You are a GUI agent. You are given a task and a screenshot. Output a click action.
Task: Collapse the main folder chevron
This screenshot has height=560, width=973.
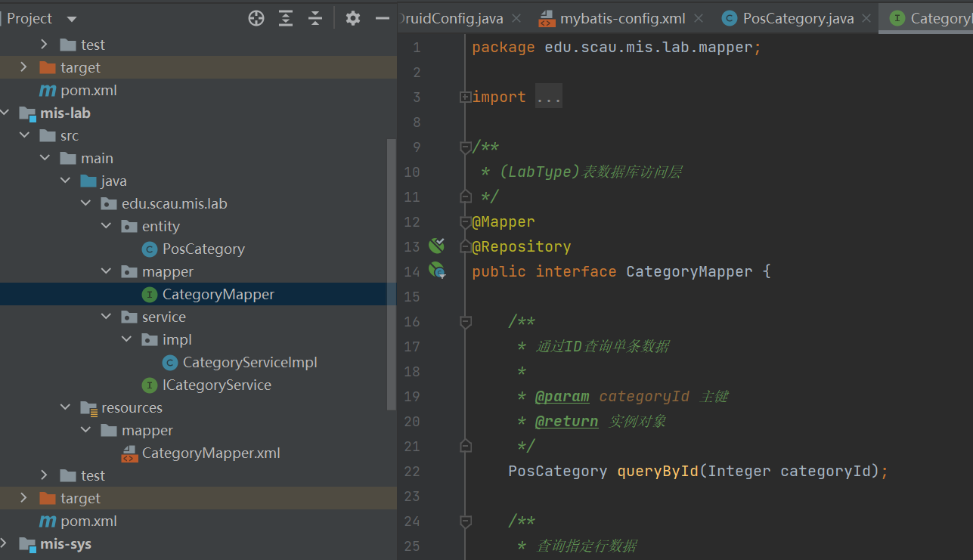45,158
